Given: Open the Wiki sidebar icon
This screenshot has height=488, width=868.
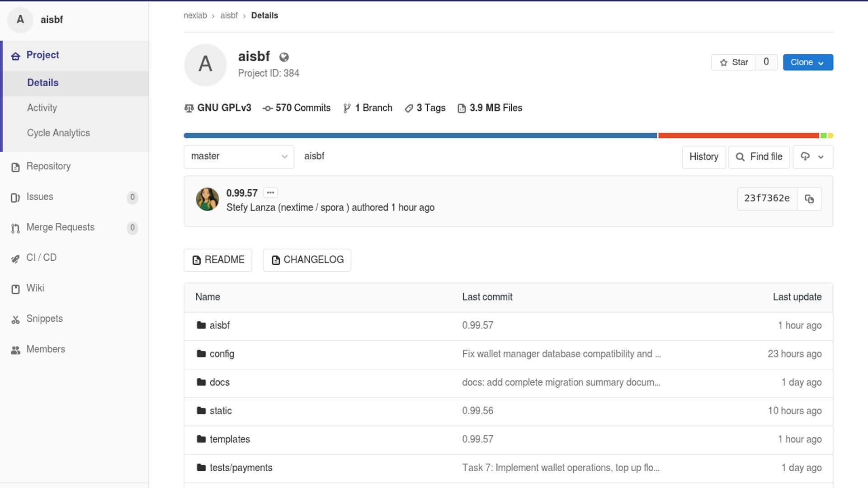Looking at the screenshot, I should (15, 289).
